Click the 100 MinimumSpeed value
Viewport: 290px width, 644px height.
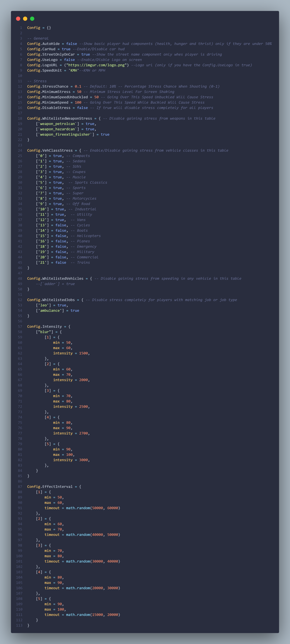coord(78,103)
